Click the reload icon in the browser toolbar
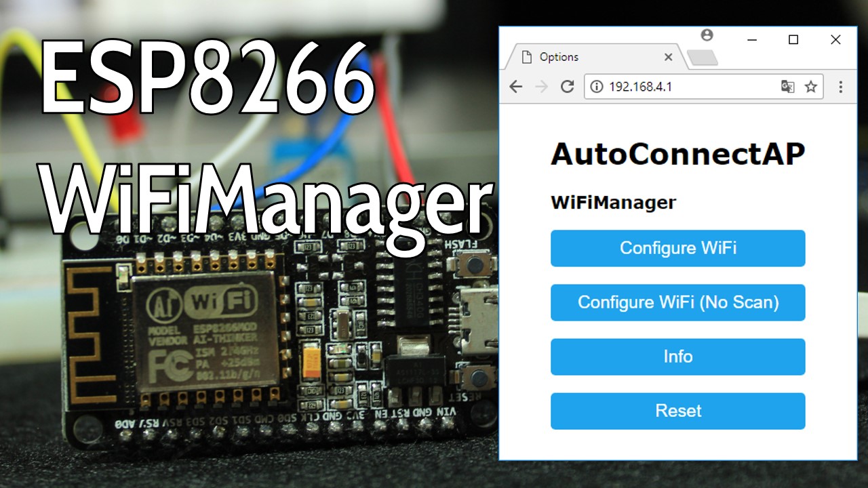The image size is (868, 488). pyautogui.click(x=567, y=86)
